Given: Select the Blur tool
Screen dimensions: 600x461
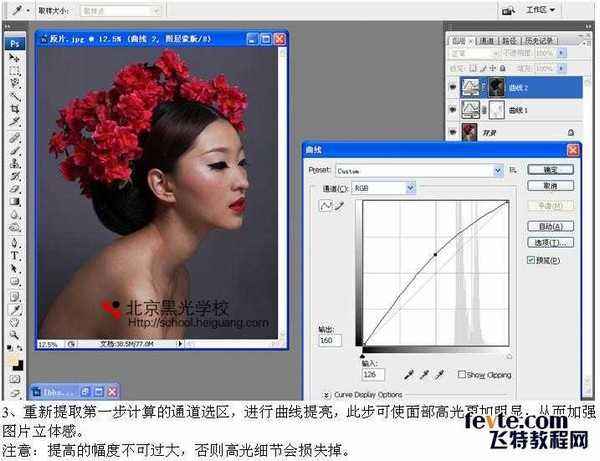Looking at the screenshot, I should pyautogui.click(x=15, y=215).
